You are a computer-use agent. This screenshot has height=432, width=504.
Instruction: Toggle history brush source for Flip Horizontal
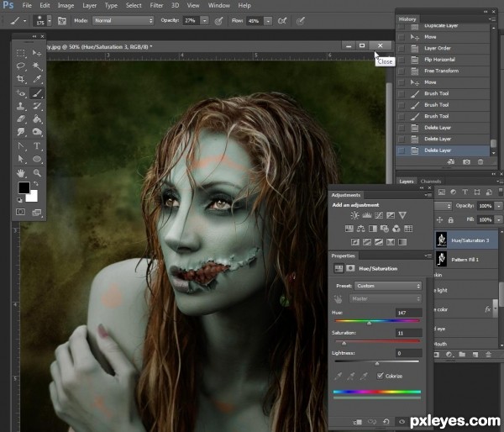402,60
